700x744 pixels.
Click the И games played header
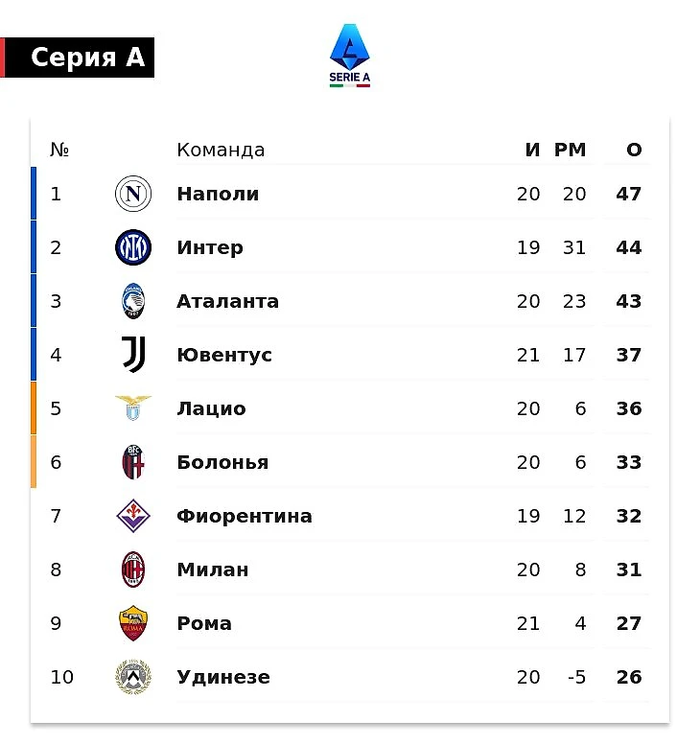[533, 150]
